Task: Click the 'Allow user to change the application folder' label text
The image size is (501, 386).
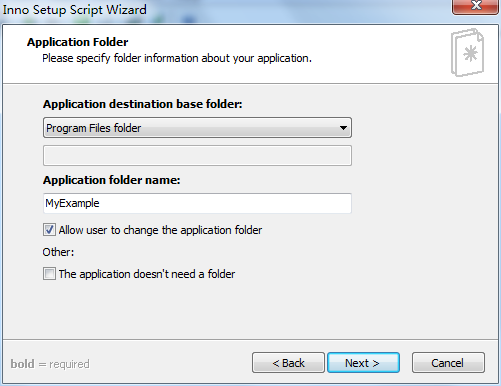Action: (160, 230)
